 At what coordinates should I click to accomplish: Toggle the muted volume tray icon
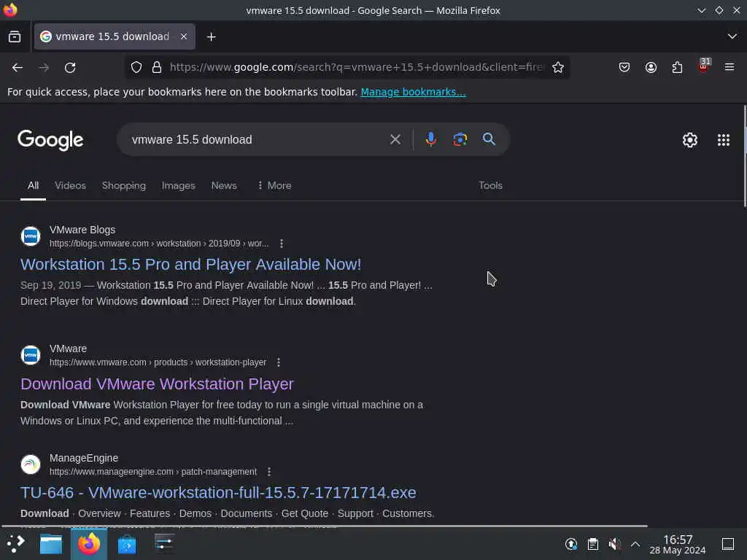click(x=614, y=544)
